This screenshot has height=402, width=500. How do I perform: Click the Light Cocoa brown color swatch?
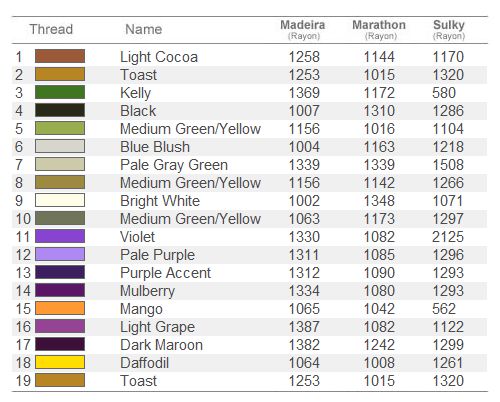[x=60, y=56]
